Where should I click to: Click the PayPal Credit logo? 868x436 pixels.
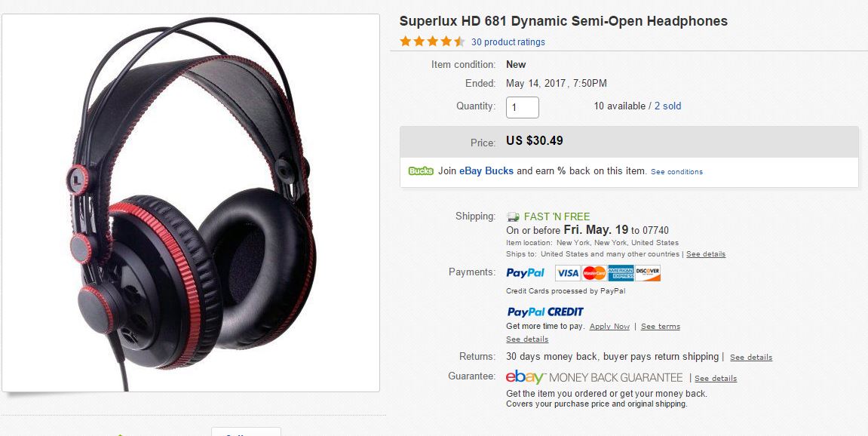click(544, 312)
